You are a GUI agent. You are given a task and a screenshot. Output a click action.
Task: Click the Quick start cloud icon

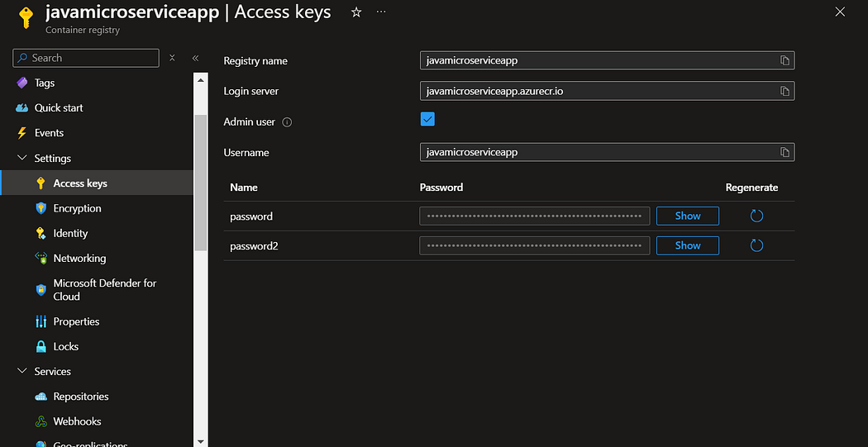tap(22, 108)
